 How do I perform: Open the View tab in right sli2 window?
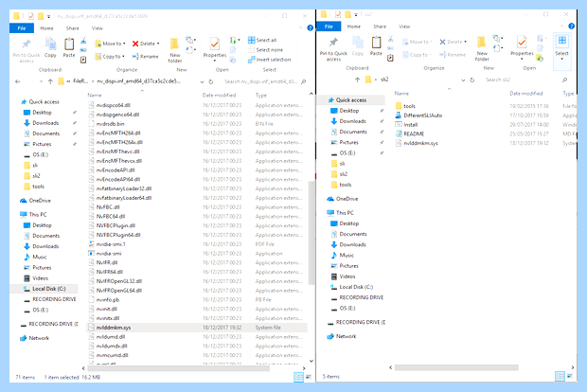(x=404, y=27)
